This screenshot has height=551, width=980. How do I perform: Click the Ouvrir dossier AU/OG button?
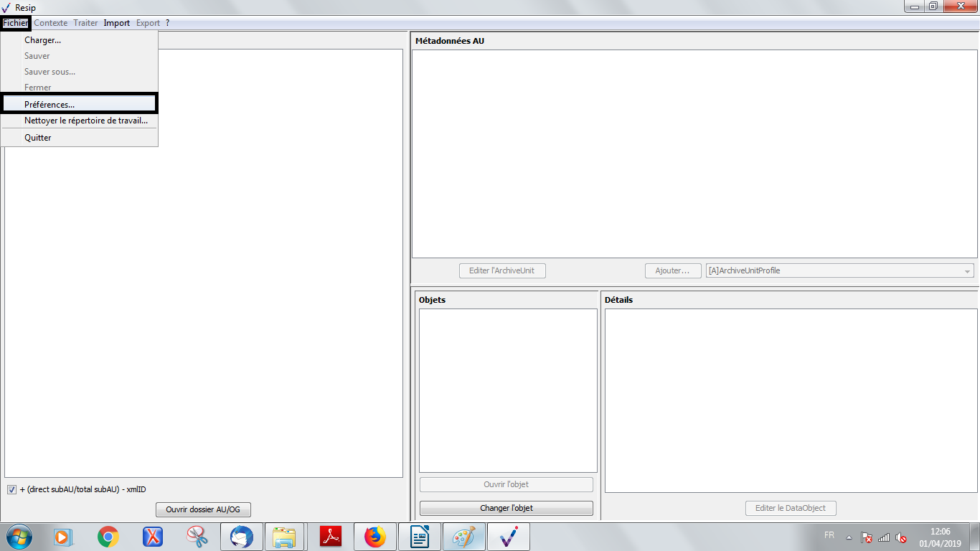pyautogui.click(x=203, y=509)
